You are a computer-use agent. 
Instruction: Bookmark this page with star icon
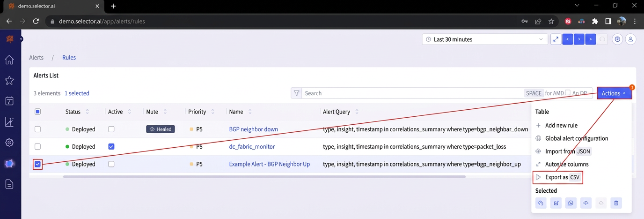coord(551,21)
